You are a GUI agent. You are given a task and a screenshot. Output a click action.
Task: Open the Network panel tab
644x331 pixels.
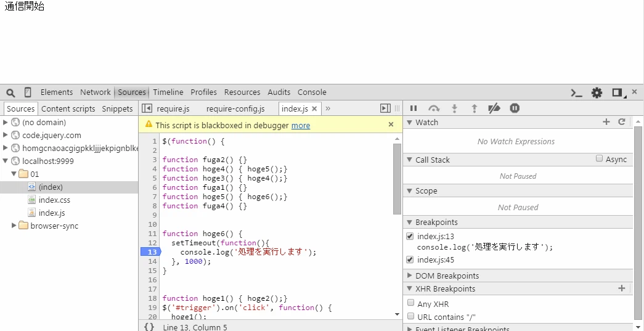[96, 92]
